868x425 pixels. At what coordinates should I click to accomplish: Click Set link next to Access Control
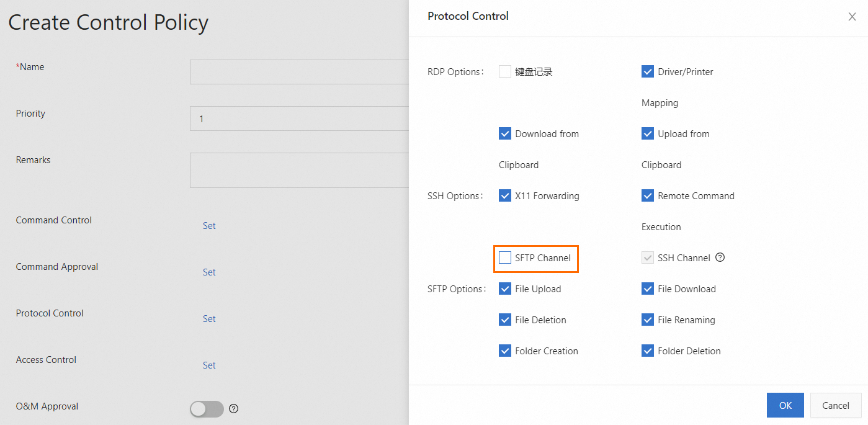tap(209, 365)
